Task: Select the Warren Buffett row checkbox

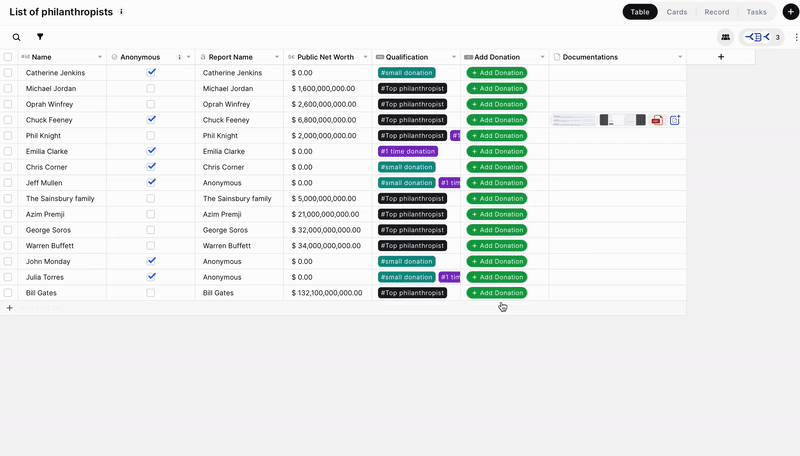Action: [8, 246]
